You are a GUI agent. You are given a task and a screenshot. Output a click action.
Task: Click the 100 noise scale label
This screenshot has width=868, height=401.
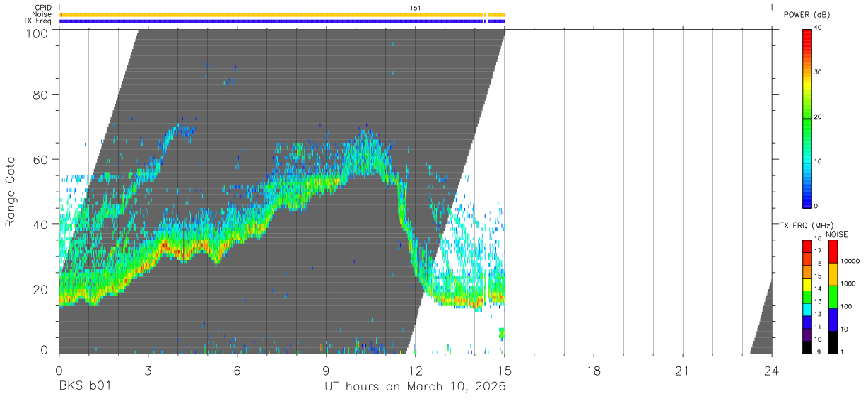[846, 306]
